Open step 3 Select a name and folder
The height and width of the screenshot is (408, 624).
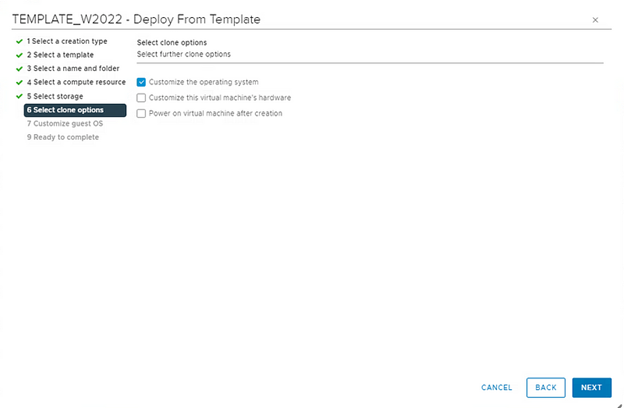pos(72,68)
